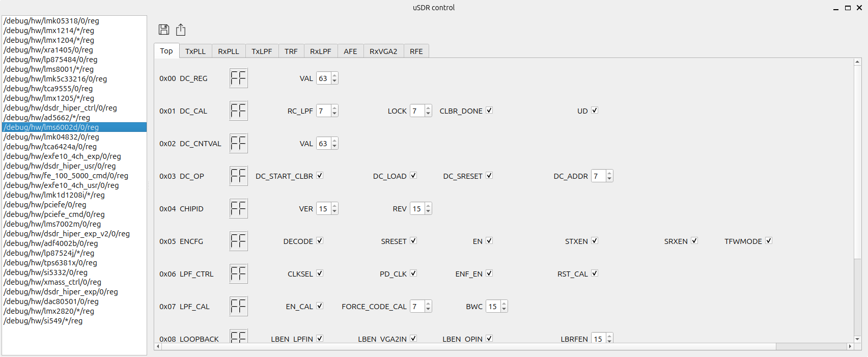The width and height of the screenshot is (868, 357).
Task: Click the horizontal scrollbar right arrow
Action: (850, 346)
